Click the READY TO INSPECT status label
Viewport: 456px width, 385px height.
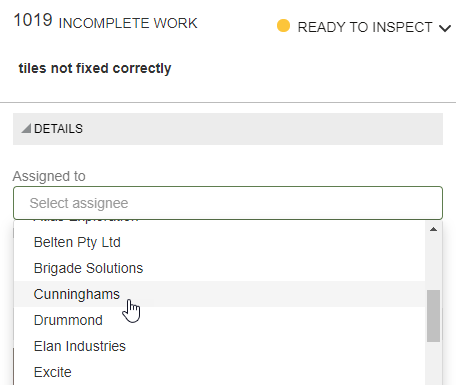pyautogui.click(x=365, y=27)
